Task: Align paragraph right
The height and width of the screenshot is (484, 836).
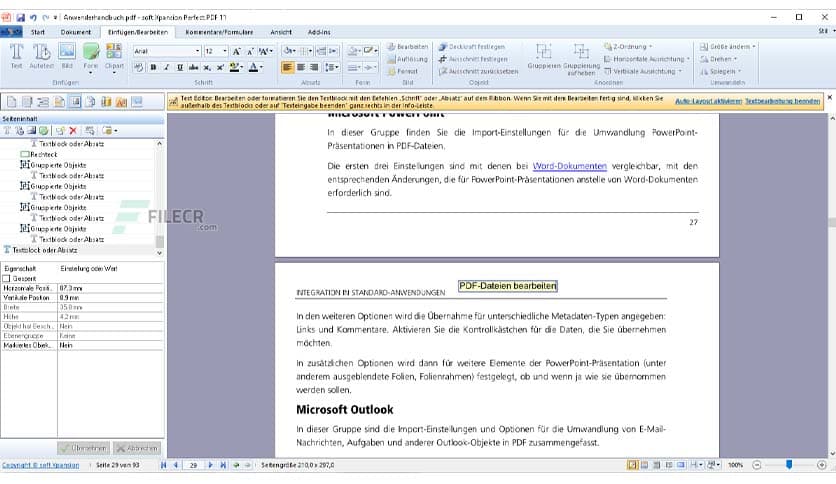Action: (x=314, y=67)
